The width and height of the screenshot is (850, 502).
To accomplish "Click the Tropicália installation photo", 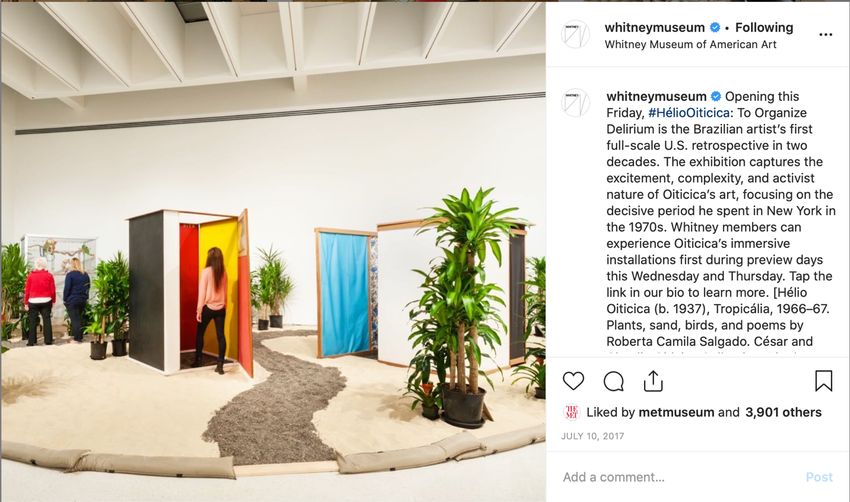I will click(x=273, y=251).
